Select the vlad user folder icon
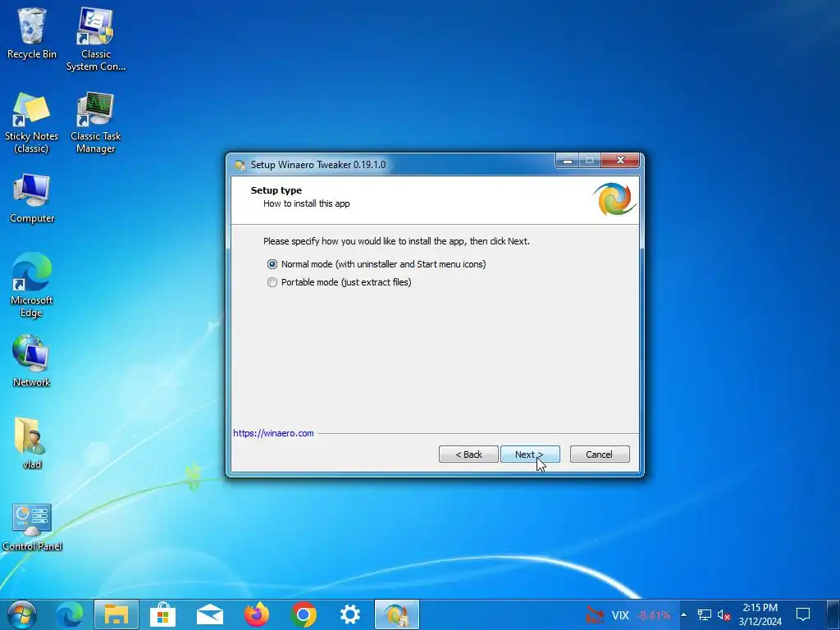Image resolution: width=840 pixels, height=630 pixels. (32, 443)
